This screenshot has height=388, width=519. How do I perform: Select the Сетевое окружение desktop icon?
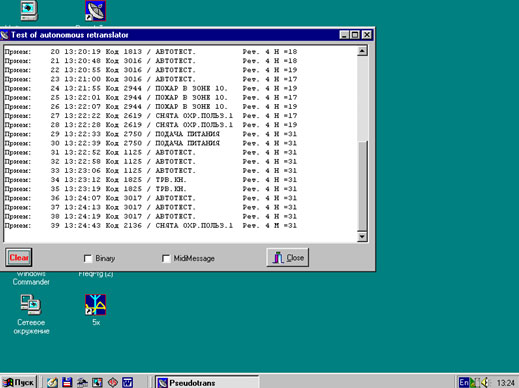(31, 305)
